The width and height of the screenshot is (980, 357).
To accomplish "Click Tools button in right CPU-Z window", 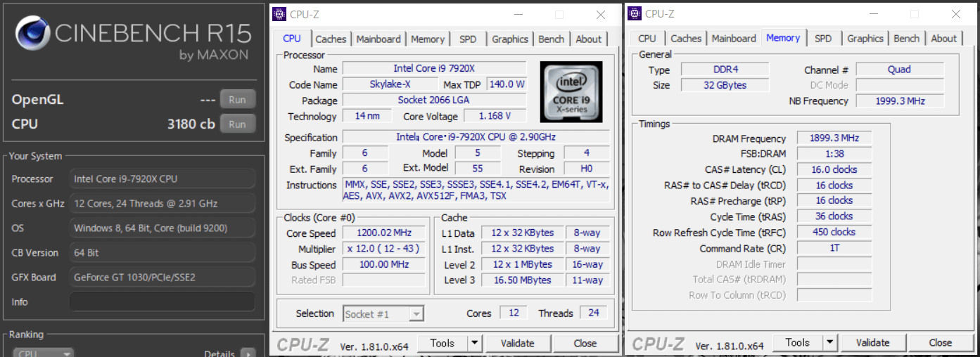I will (x=798, y=342).
